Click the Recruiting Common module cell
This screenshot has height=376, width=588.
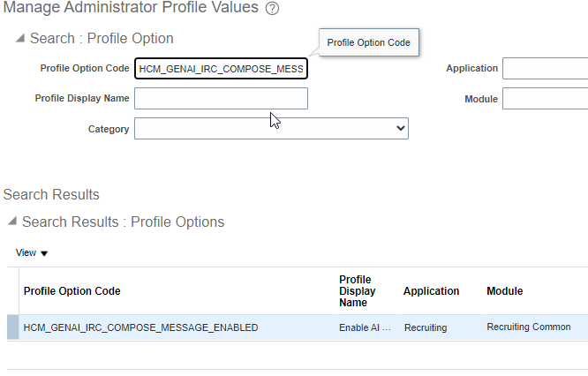pyautogui.click(x=528, y=327)
